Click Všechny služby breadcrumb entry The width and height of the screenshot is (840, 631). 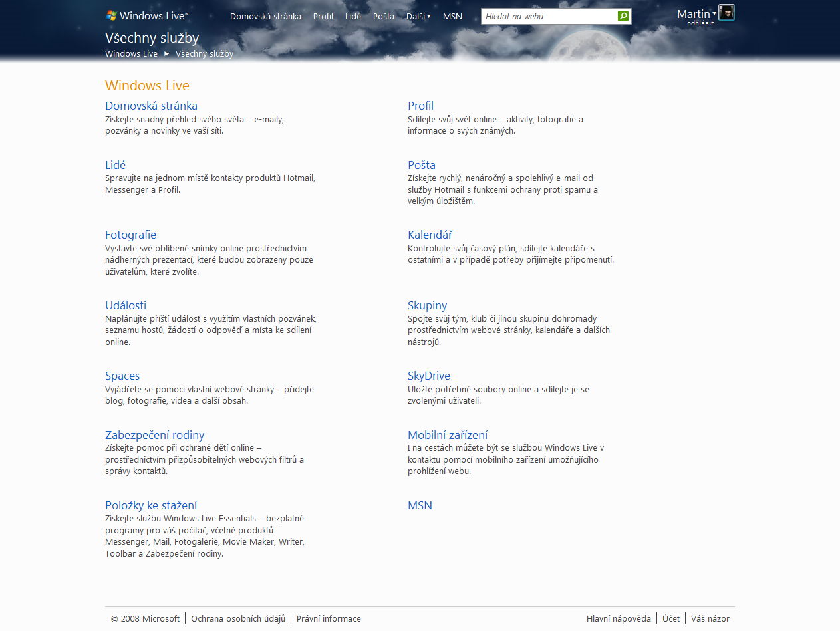pos(205,54)
